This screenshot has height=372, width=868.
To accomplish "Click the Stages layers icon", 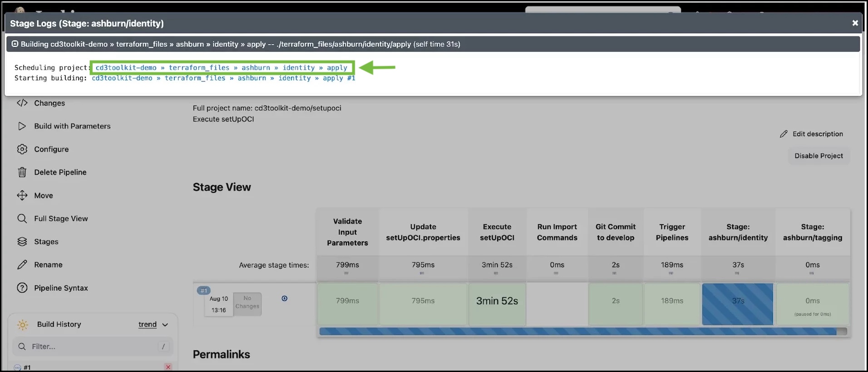I will pos(22,242).
